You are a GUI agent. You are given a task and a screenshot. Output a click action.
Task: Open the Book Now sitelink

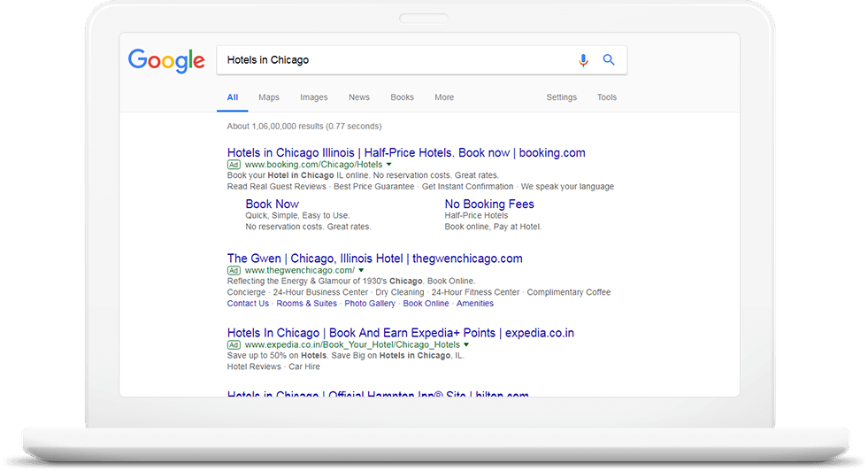pos(273,204)
